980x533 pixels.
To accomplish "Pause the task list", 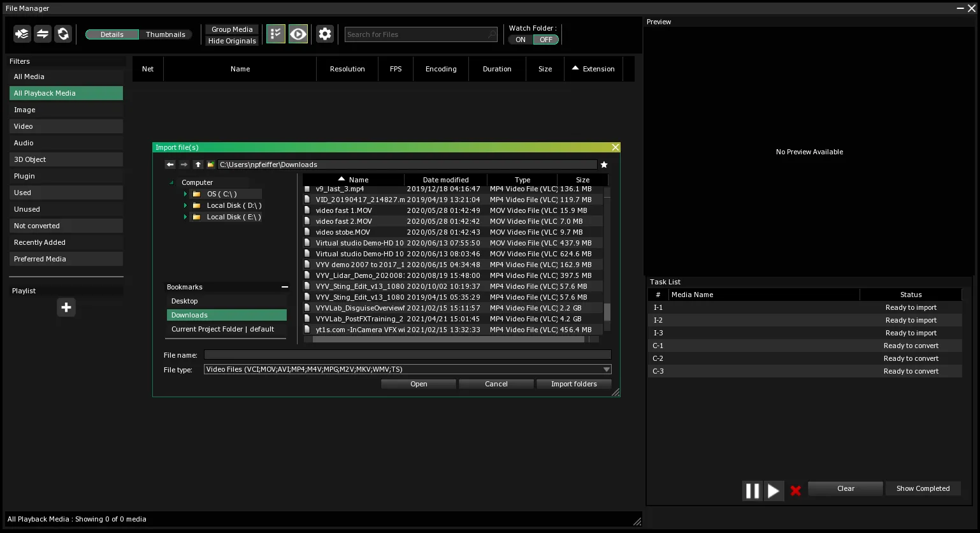I will [x=753, y=490].
